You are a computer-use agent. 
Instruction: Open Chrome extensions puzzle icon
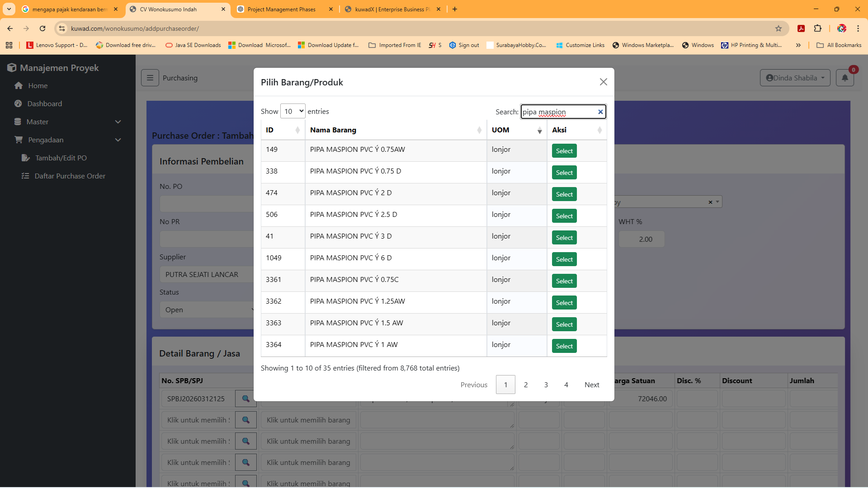(817, 28)
